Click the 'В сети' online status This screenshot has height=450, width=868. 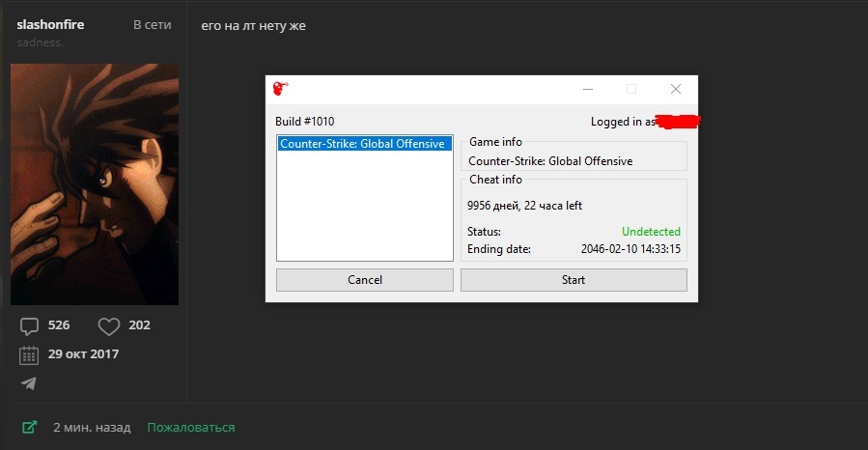pyautogui.click(x=153, y=25)
